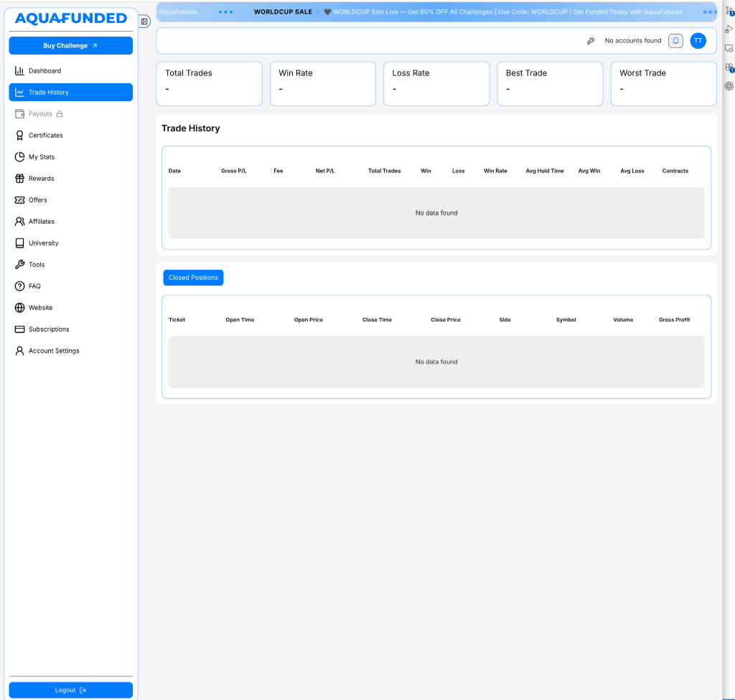Click the Win column header

tap(426, 171)
